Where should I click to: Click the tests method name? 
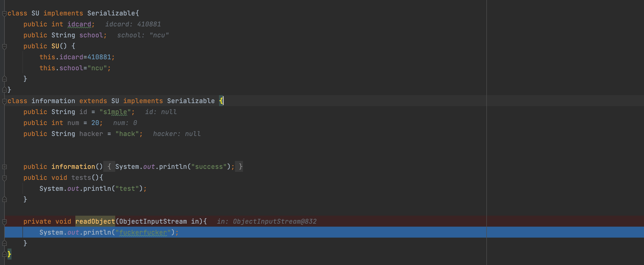81,178
